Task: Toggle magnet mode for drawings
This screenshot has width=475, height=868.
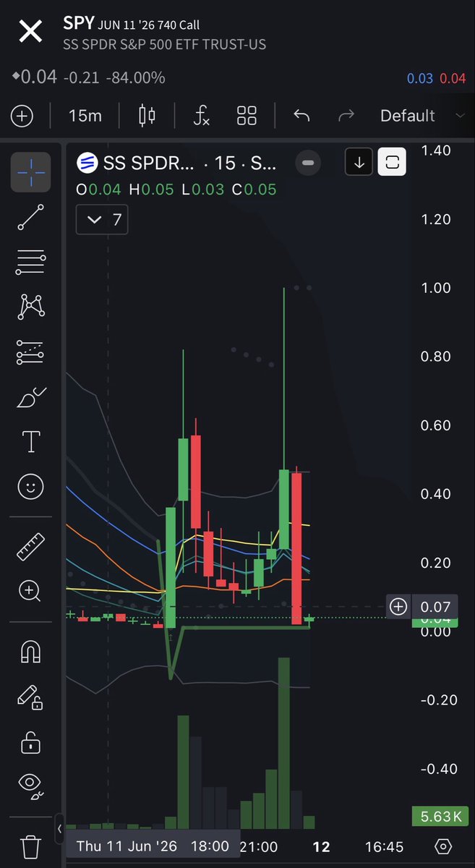Action: pos(30,652)
